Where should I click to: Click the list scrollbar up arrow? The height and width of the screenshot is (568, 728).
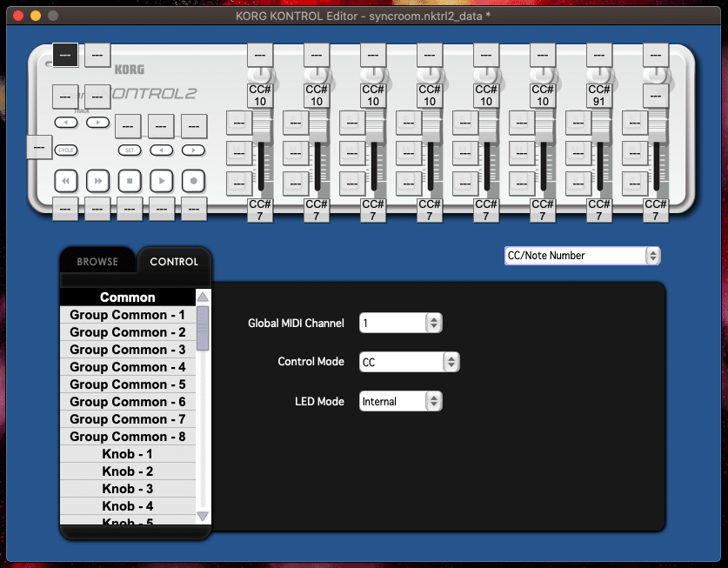point(203,297)
